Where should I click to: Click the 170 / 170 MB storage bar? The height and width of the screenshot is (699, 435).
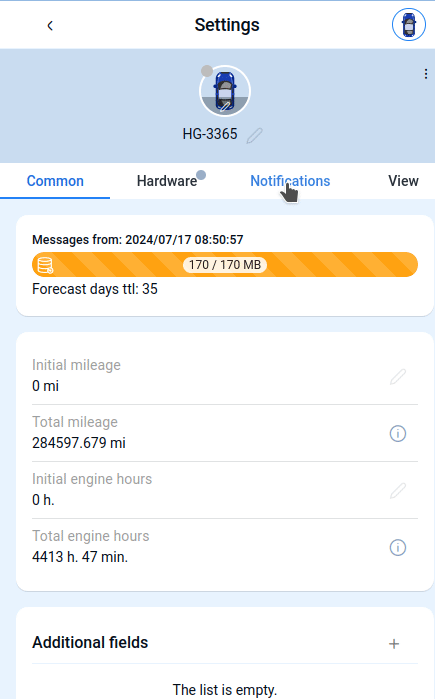(x=225, y=265)
